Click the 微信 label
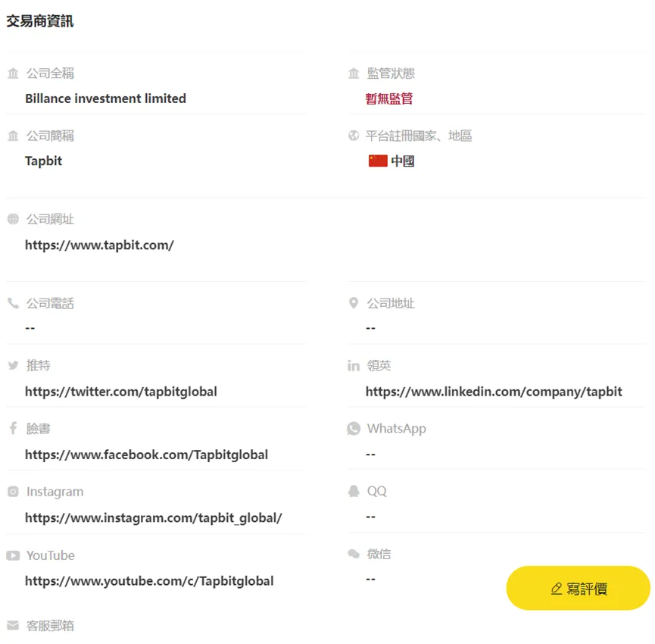Viewport: 655px width, 644px height. 379,554
